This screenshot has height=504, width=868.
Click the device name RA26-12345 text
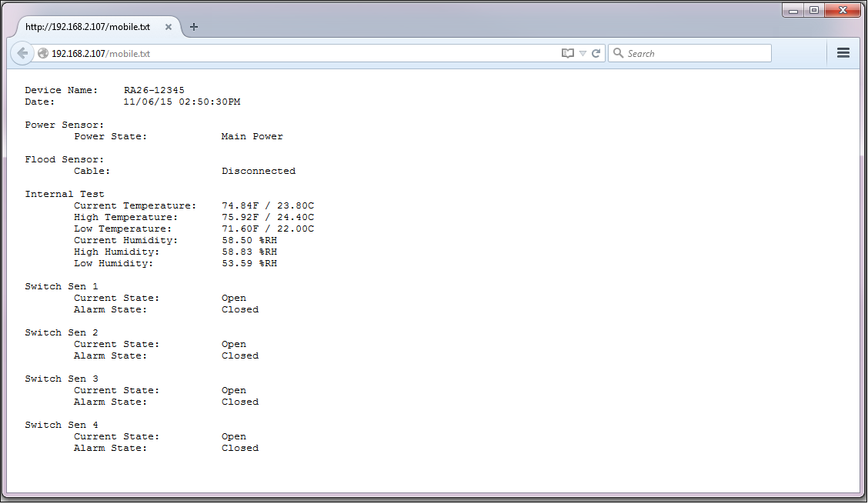154,90
